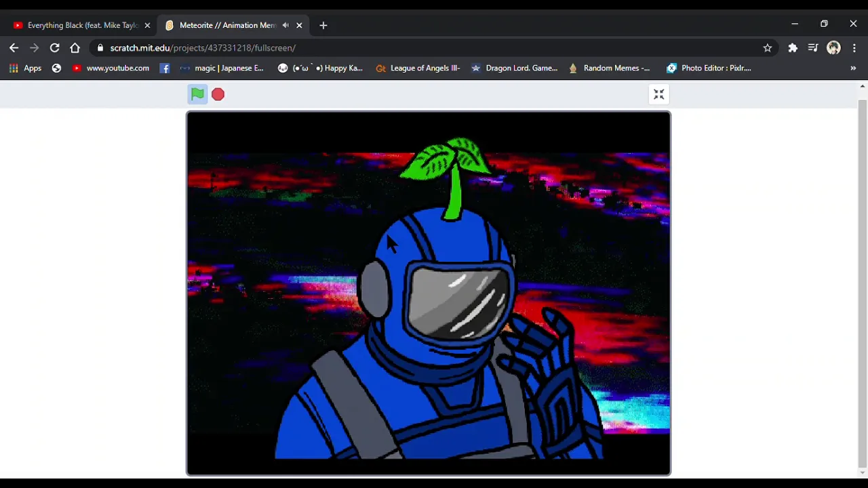Click the Scratch stage animation area
The width and height of the screenshot is (868, 488).
(x=429, y=293)
